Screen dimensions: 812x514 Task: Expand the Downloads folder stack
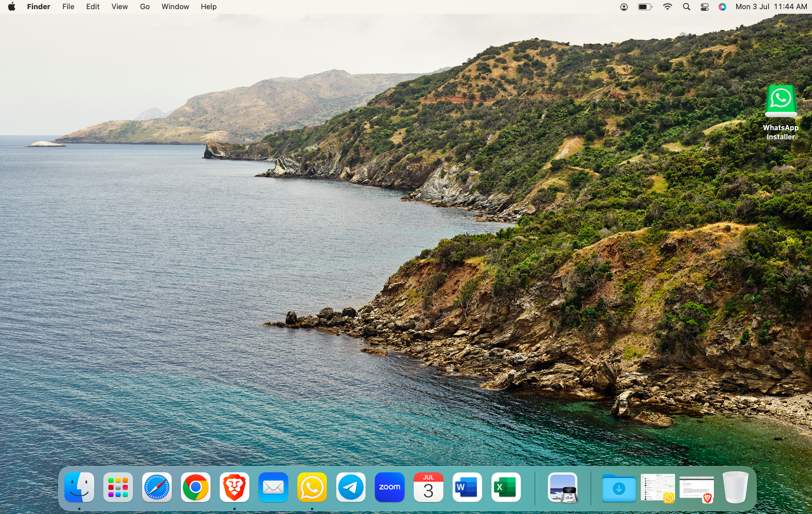(619, 488)
